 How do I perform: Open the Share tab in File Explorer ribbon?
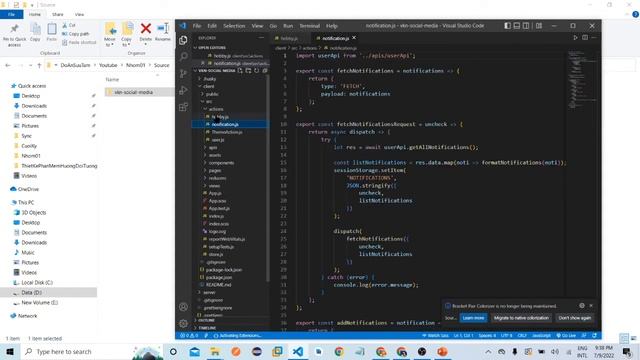[58, 14]
